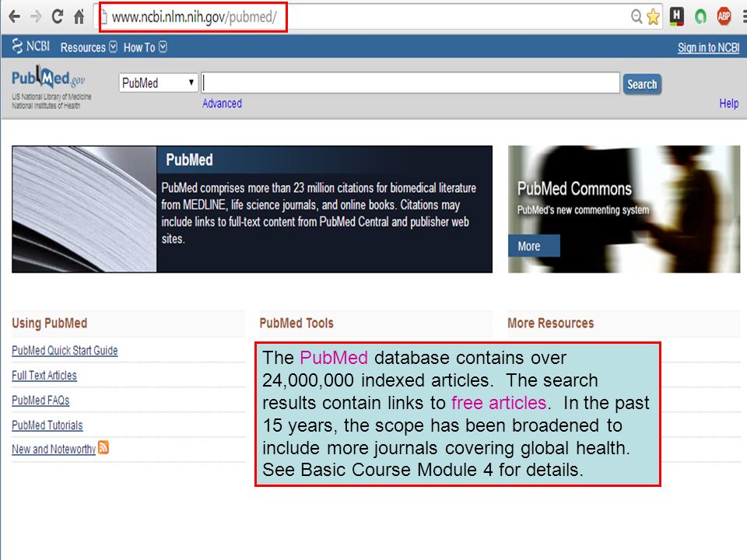747x560 pixels.
Task: Click the PubMed banner title
Action: 189,160
